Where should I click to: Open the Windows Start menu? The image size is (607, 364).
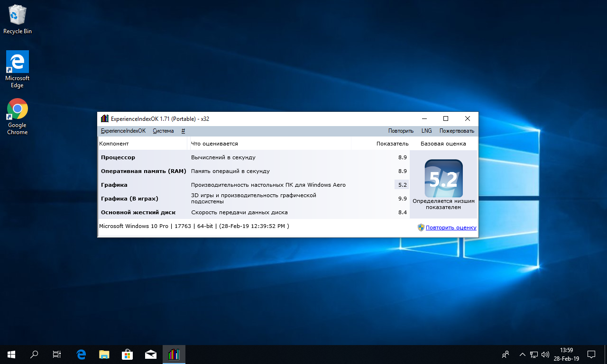pyautogui.click(x=11, y=354)
